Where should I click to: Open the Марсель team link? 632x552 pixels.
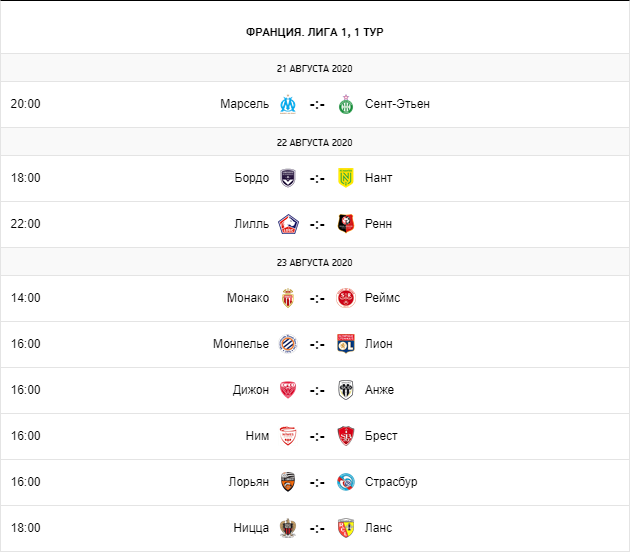pyautogui.click(x=244, y=104)
